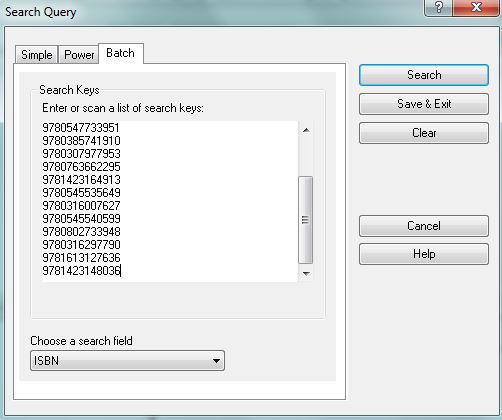This screenshot has height=420, width=502.
Task: Open Help for the search dialog
Action: coord(424,254)
